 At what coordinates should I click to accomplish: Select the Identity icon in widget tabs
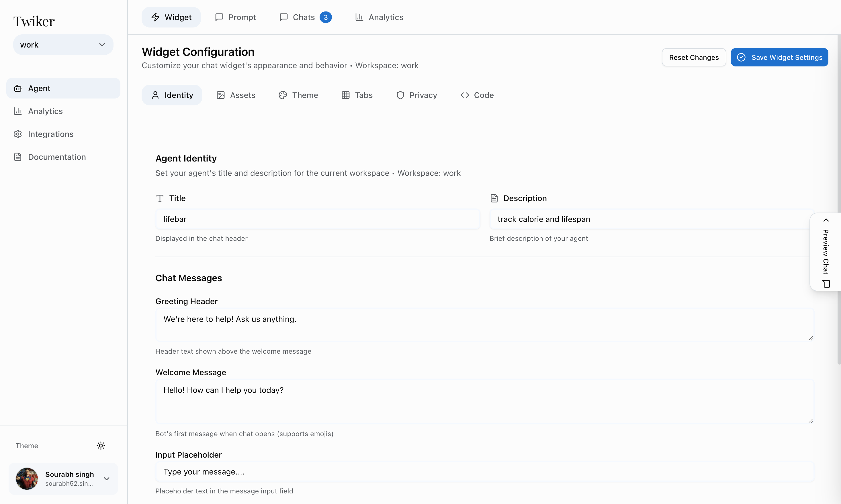coord(156,95)
